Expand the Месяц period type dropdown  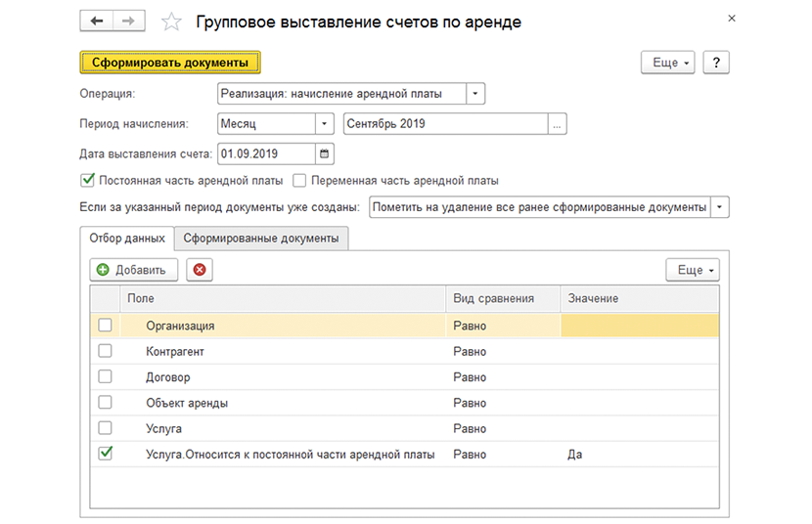pyautogui.click(x=324, y=124)
